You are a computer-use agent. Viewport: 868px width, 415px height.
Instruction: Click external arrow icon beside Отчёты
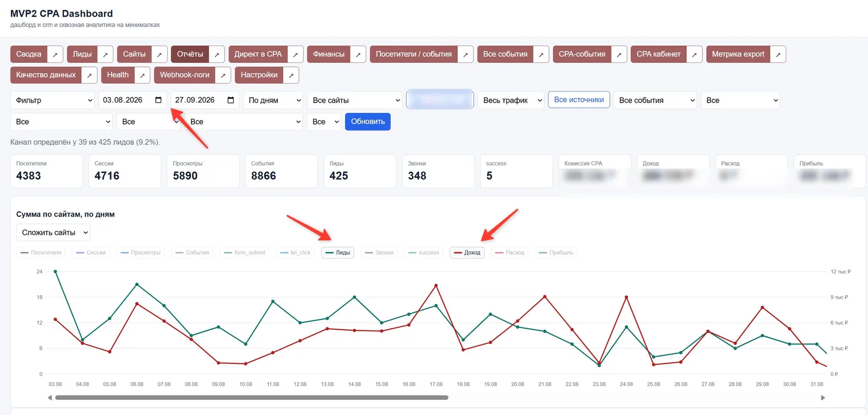[x=216, y=54]
